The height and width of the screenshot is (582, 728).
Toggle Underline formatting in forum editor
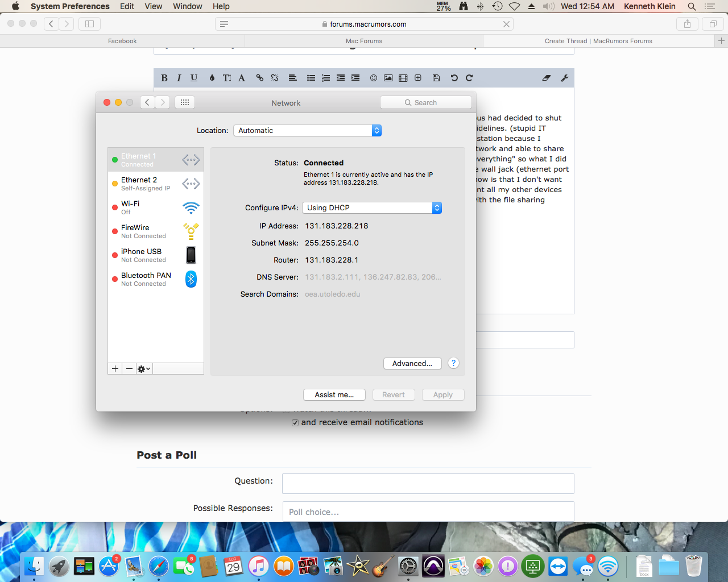click(x=194, y=78)
